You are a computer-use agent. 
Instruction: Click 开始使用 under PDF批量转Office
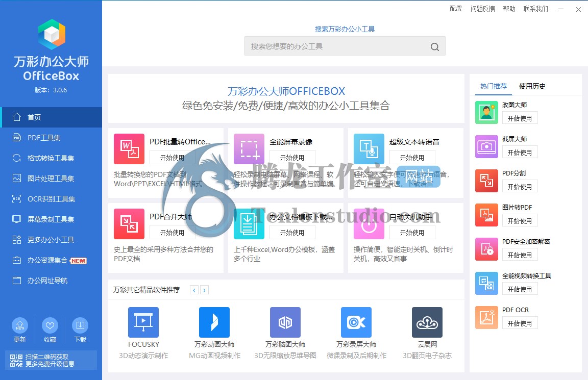coord(172,158)
